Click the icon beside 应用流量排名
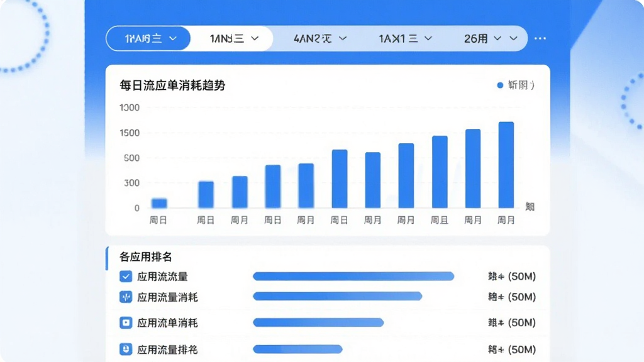644x362 pixels. click(x=126, y=349)
